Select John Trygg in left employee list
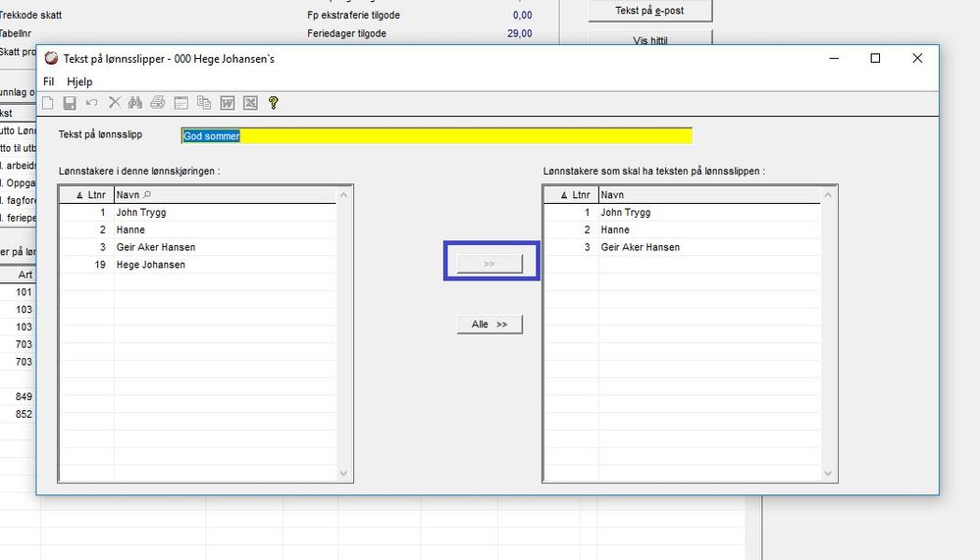This screenshot has height=560, width=980. point(141,213)
